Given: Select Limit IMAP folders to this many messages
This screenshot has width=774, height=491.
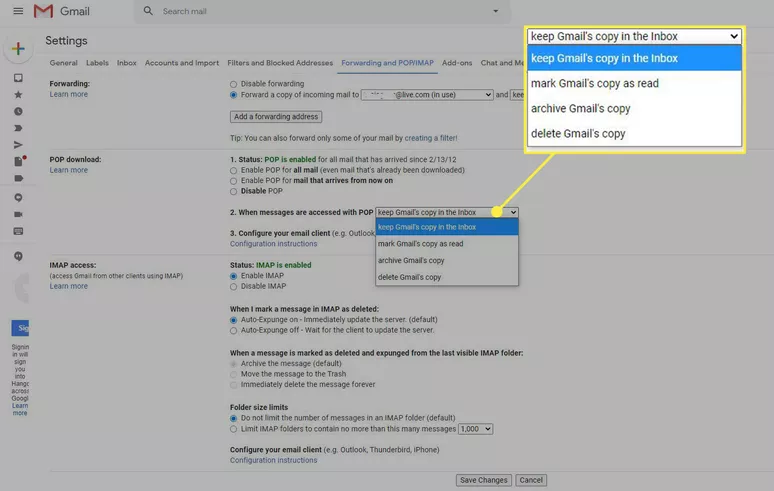Looking at the screenshot, I should [233, 429].
